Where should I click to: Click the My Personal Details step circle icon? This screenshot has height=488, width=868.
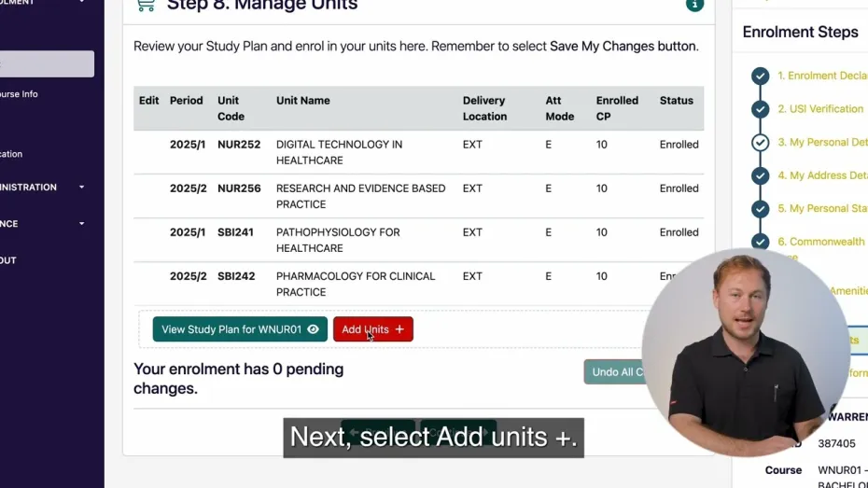761,143
